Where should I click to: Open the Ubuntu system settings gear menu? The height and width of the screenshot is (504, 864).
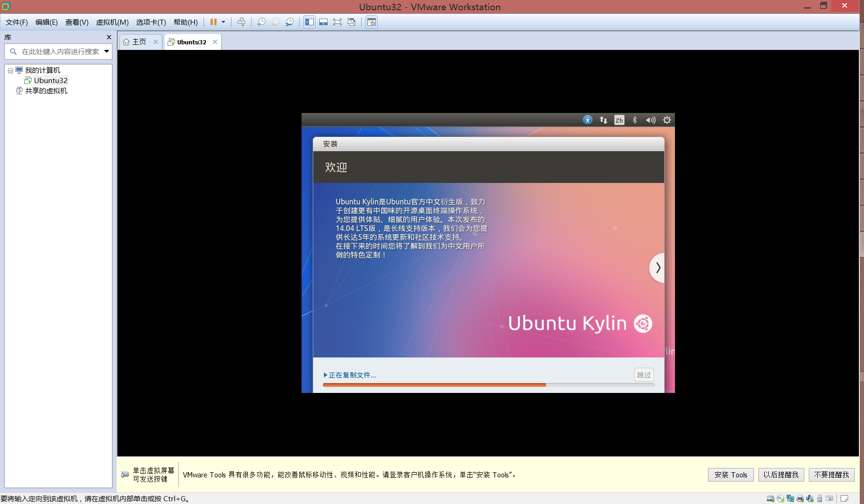(x=667, y=120)
